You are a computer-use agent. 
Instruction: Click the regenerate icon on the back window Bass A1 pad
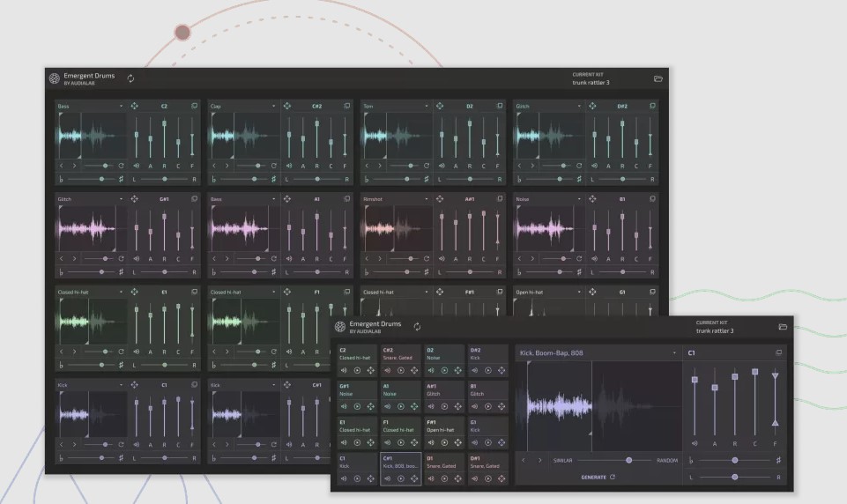point(274,259)
